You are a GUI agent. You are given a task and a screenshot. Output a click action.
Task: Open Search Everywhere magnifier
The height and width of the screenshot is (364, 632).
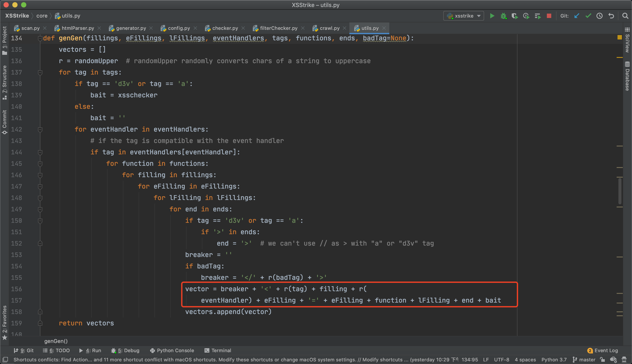point(625,16)
